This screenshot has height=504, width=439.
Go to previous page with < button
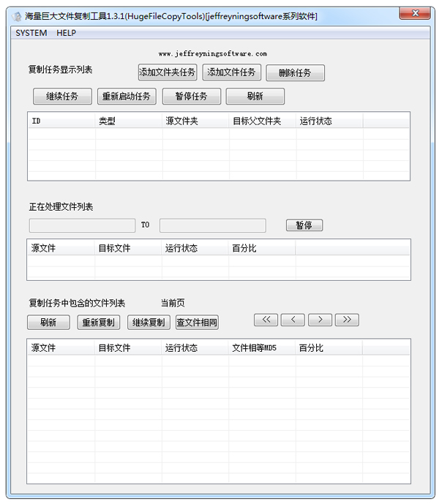[293, 320]
